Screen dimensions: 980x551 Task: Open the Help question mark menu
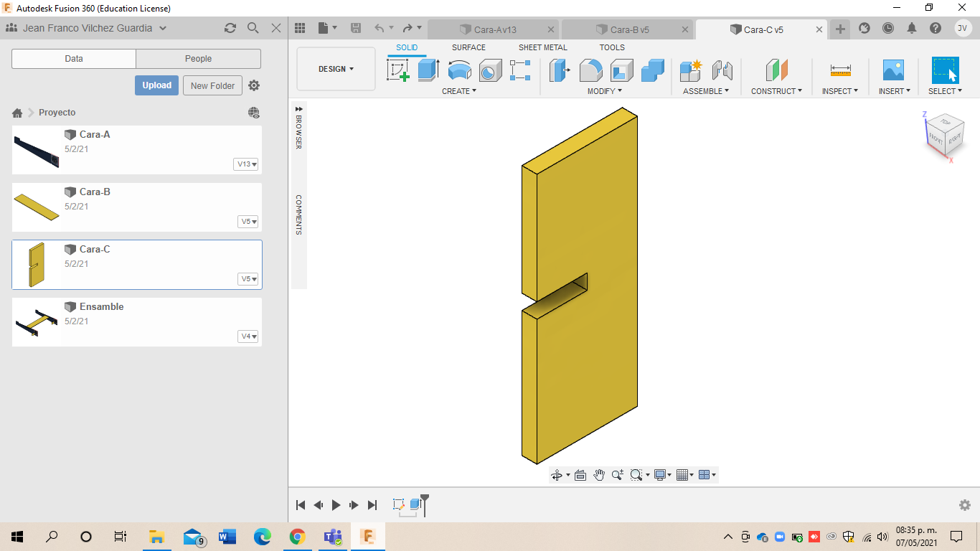(x=936, y=28)
